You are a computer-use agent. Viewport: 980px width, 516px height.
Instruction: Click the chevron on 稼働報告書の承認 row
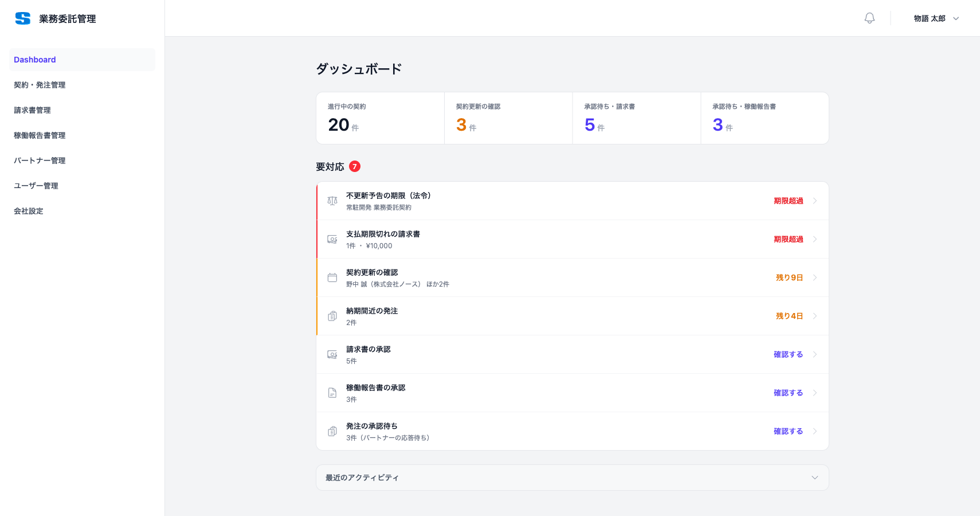tap(815, 393)
